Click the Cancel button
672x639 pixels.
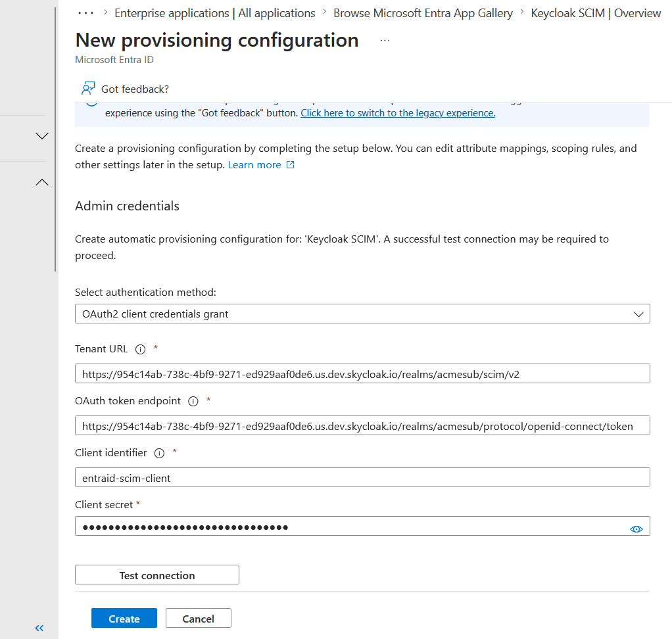point(198,618)
